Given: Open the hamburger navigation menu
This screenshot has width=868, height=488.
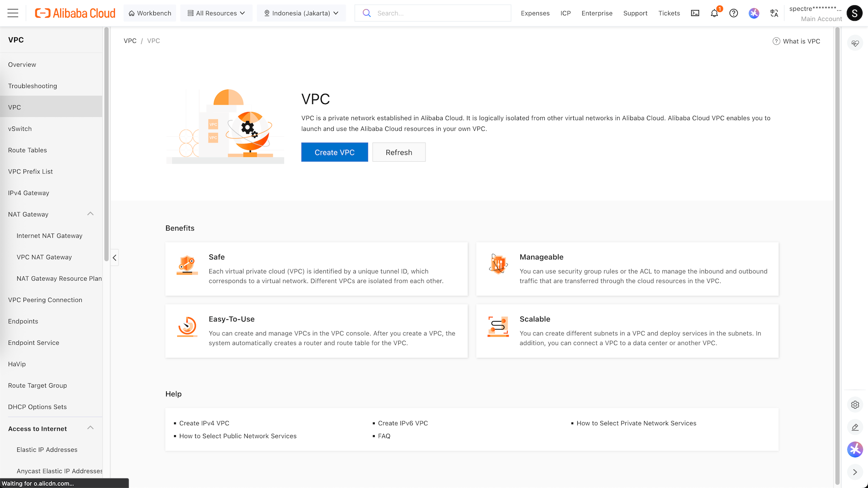Looking at the screenshot, I should coord(13,13).
